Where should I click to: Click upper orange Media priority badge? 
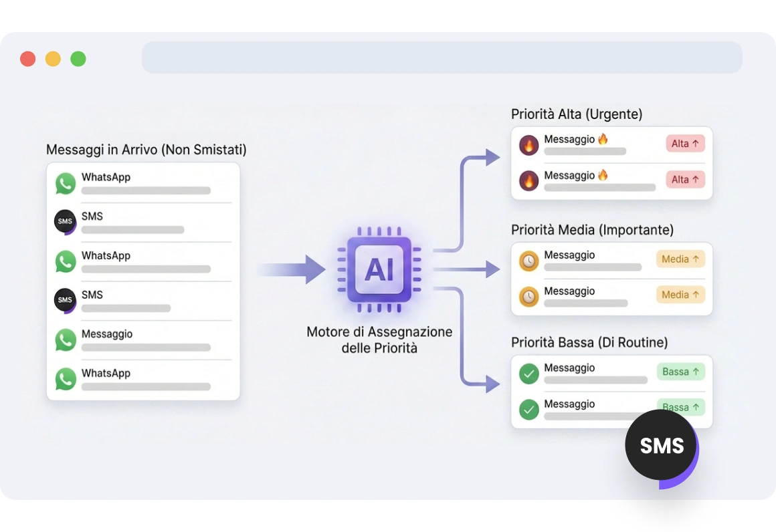(680, 259)
